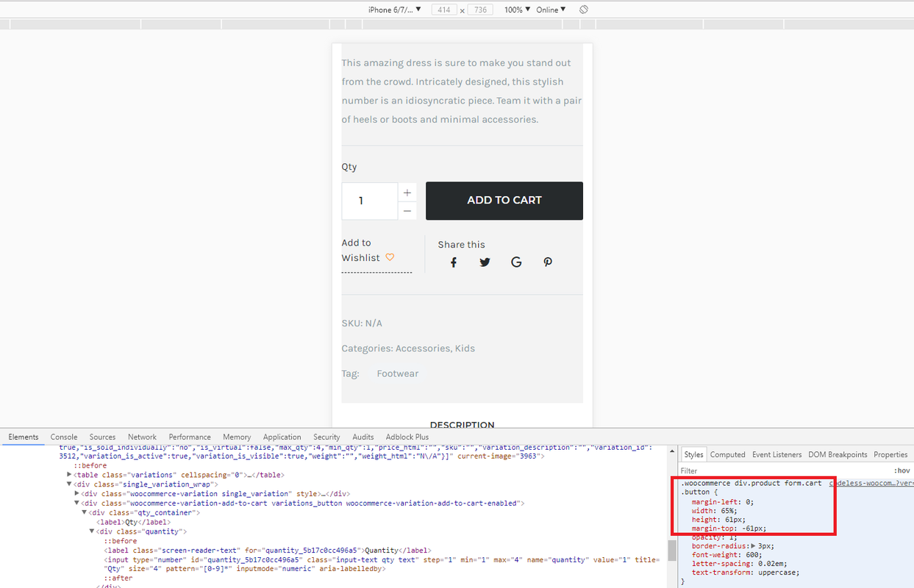Decrease quantity with the minus button
914x588 pixels.
tap(407, 211)
